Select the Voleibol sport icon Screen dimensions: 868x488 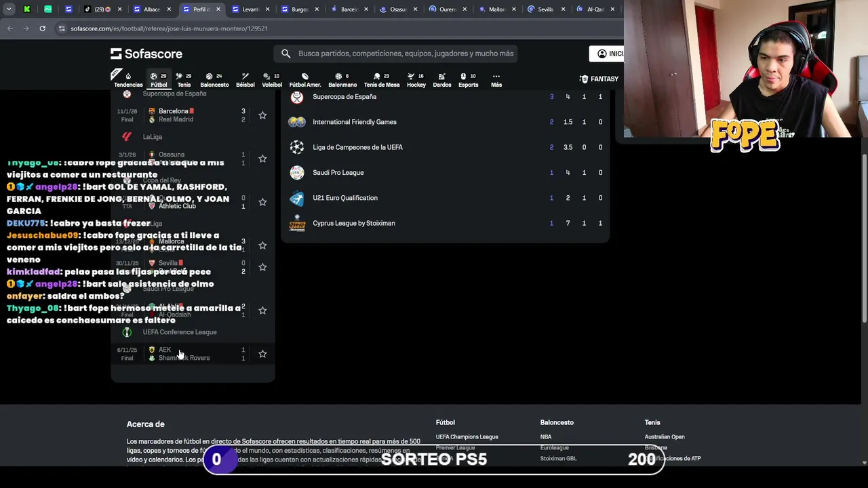coord(272,80)
